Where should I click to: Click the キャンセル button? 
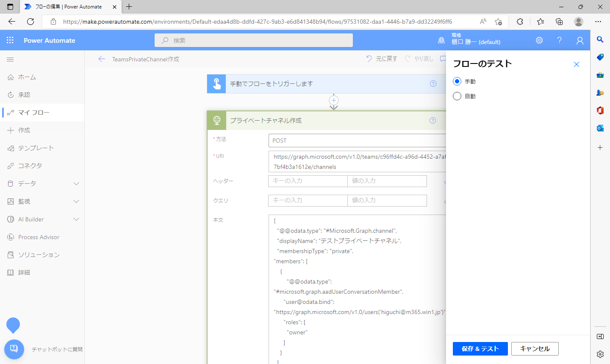535,349
